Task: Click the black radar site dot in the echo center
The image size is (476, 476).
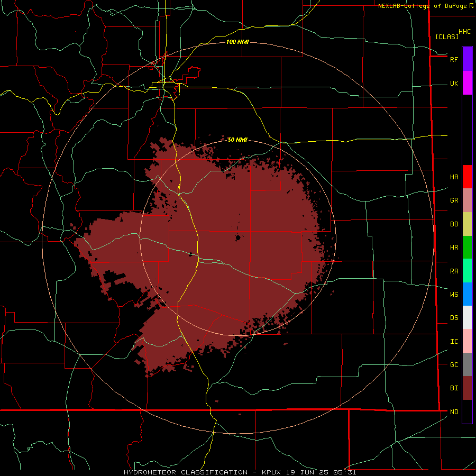Action: pyautogui.click(x=238, y=237)
